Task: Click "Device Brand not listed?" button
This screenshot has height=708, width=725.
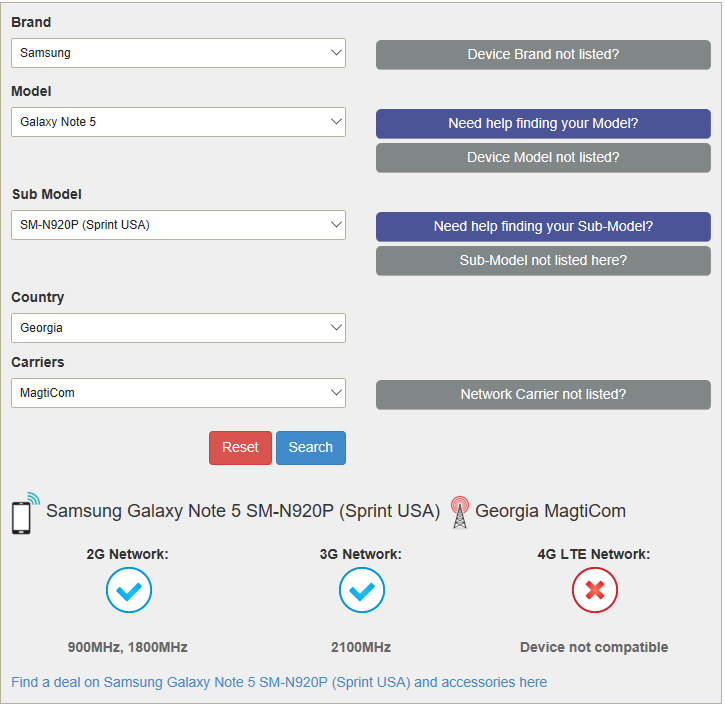Action: 543,55
